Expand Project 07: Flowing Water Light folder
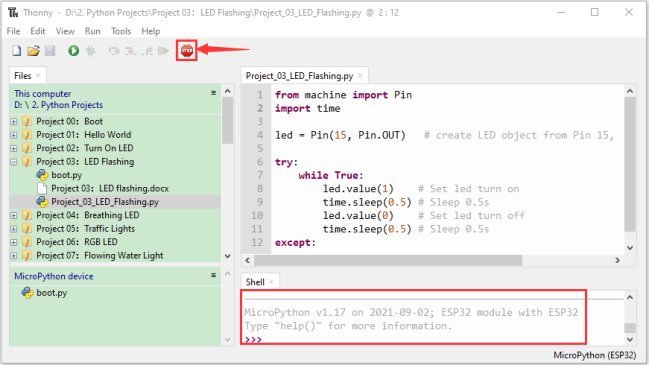Viewport: 649px width, 366px height. point(14,256)
